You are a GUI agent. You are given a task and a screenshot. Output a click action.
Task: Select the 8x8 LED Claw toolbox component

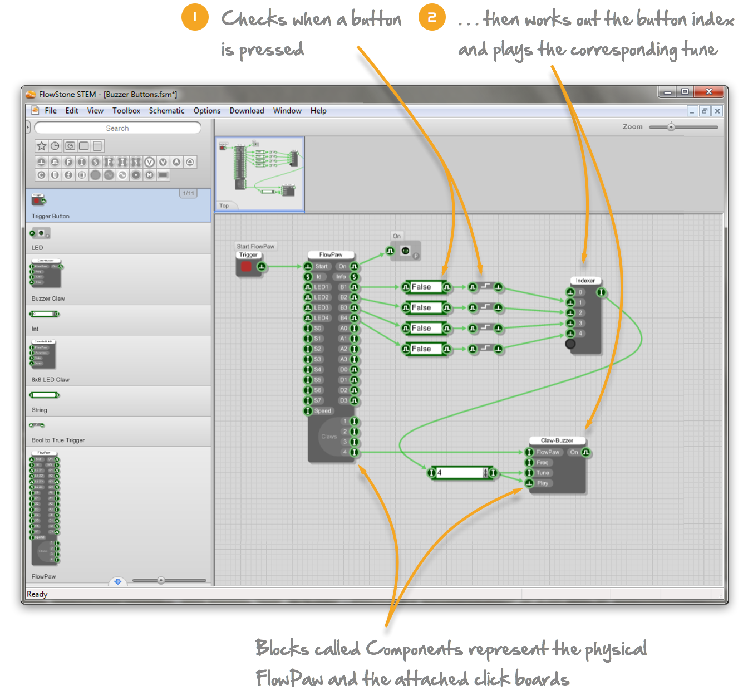click(119, 361)
